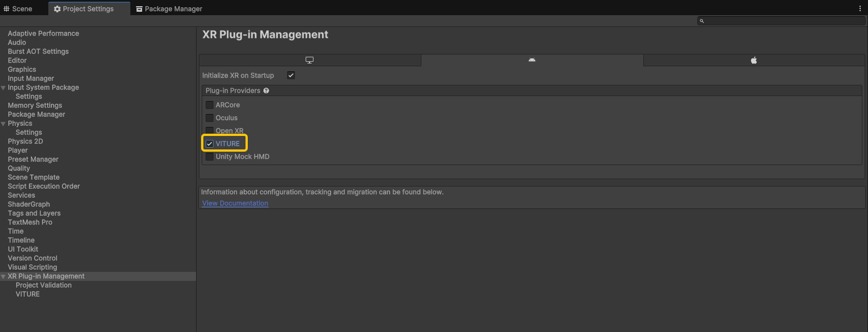868x332 pixels.
Task: Toggle Initialize XR on Startup checkbox
Action: click(x=291, y=75)
